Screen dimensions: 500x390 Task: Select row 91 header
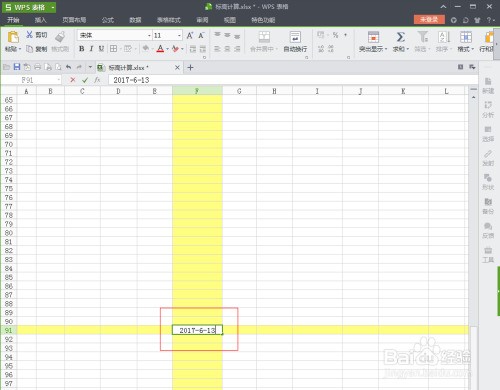(8, 330)
